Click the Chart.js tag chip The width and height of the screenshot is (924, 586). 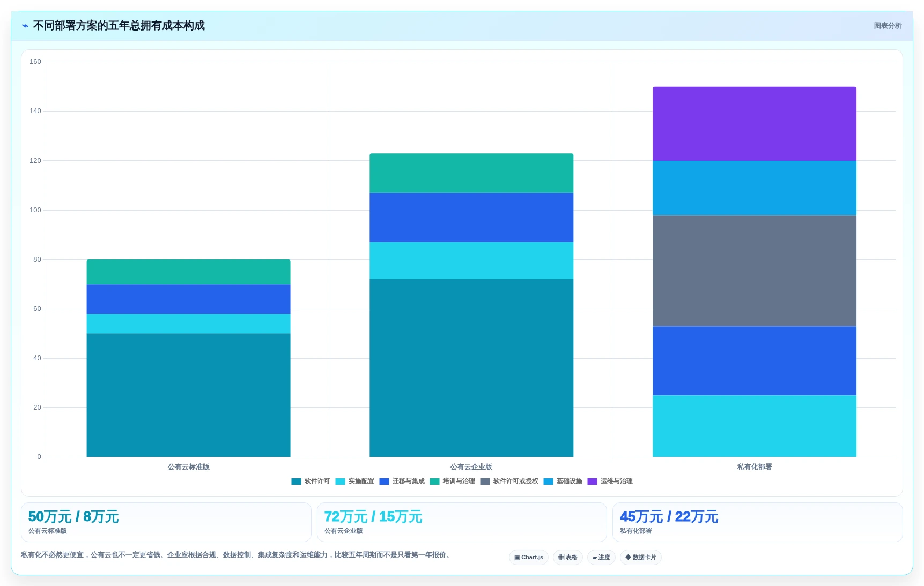point(529,558)
